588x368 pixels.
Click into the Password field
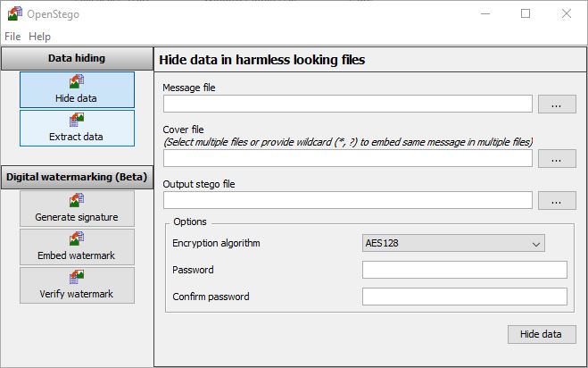coord(465,270)
